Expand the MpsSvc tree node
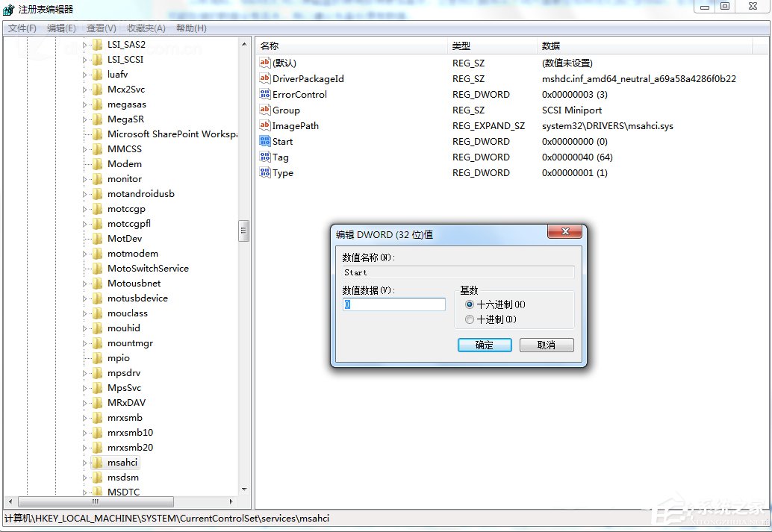This screenshot has height=532, width=772. click(84, 387)
